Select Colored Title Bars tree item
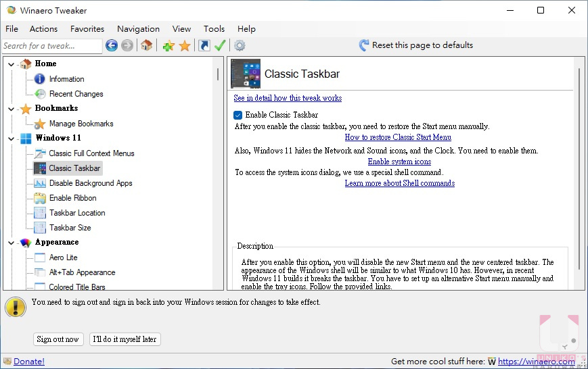The height and width of the screenshot is (369, 588). tap(77, 287)
